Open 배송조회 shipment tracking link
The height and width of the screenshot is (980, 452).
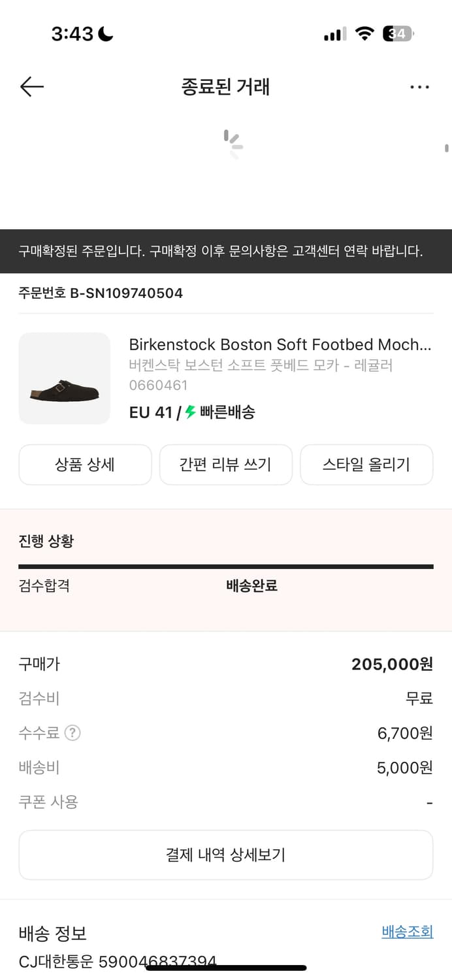tap(407, 932)
